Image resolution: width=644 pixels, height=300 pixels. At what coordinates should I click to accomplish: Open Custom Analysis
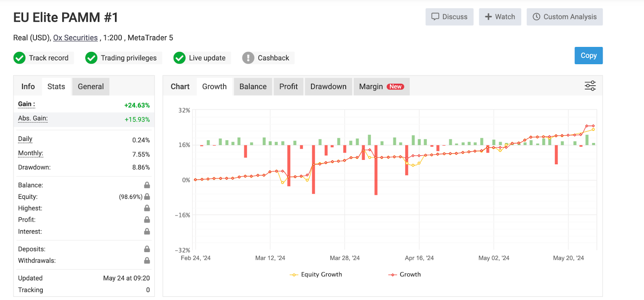pos(564,17)
